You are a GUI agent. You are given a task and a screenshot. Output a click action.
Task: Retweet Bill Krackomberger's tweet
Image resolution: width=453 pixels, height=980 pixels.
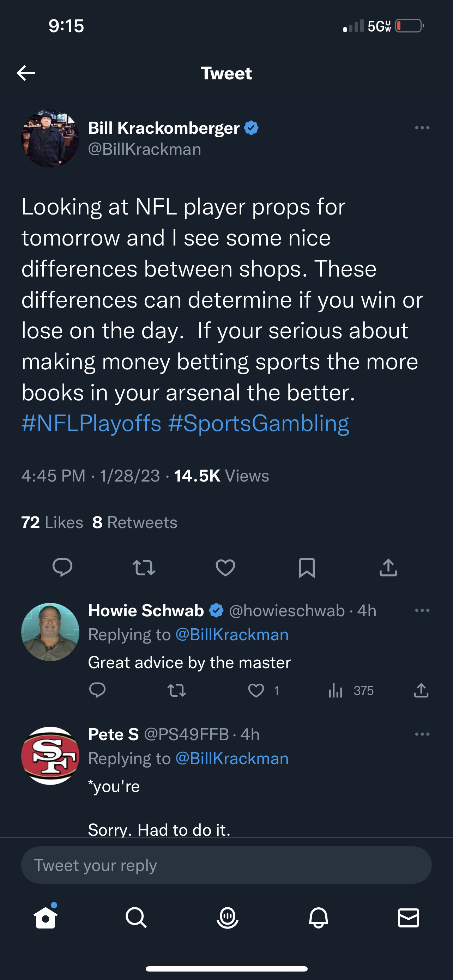(x=144, y=567)
